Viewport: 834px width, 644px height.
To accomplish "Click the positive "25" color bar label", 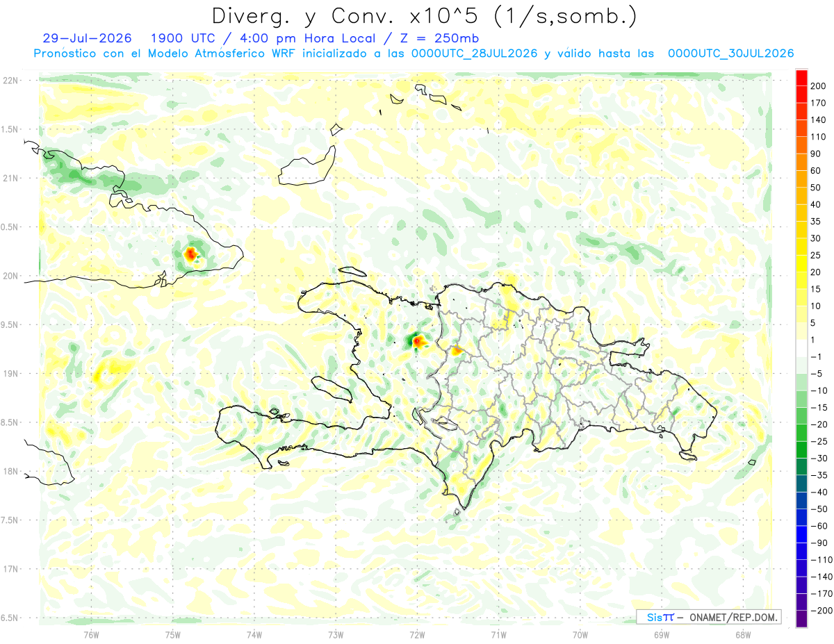I will pos(816,255).
